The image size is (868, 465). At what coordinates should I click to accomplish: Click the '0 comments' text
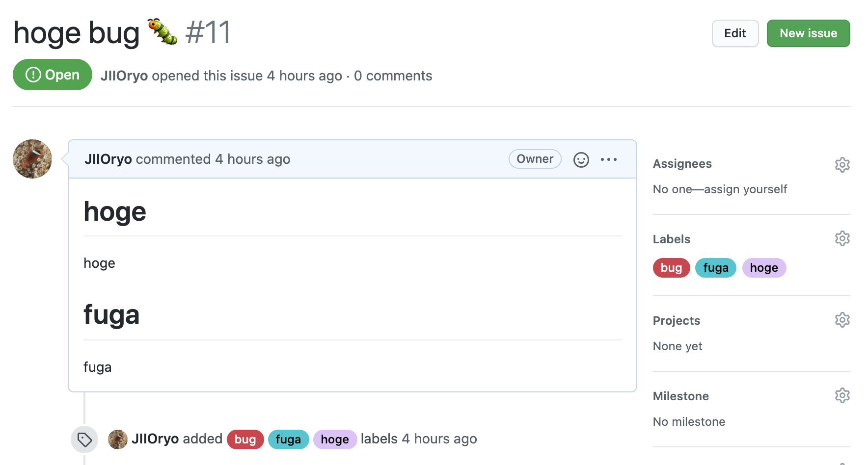pyautogui.click(x=393, y=76)
